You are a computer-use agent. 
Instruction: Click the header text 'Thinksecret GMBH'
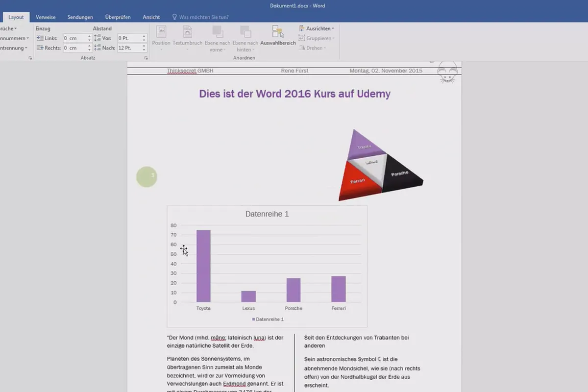[x=190, y=71]
